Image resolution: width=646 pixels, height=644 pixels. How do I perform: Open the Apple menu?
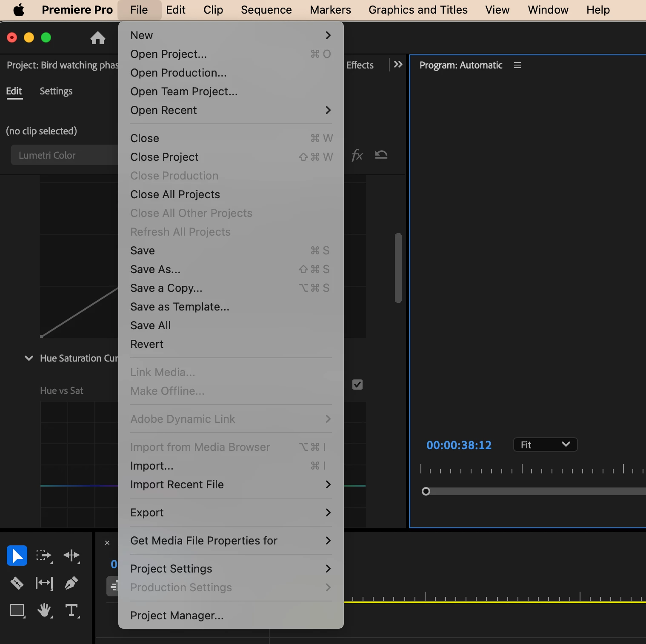point(19,10)
